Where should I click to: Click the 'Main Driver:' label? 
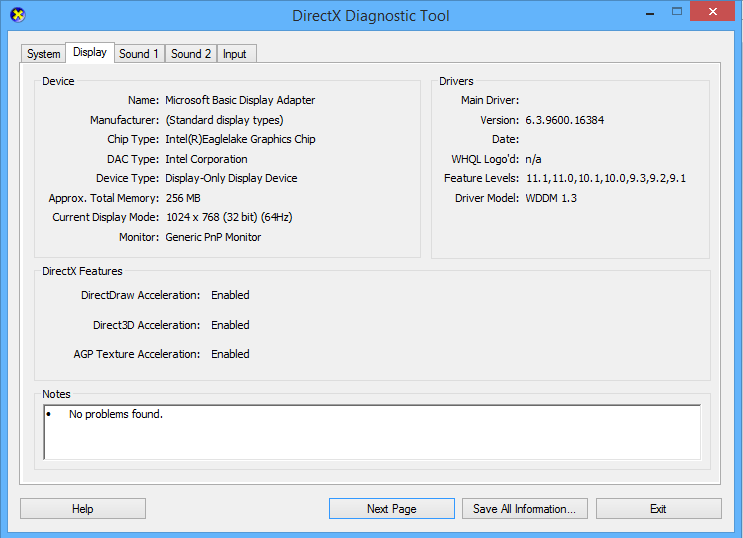490,100
